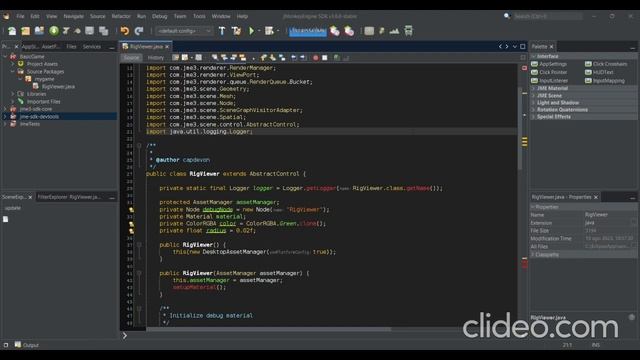Expand the Rotation Quaternions palette category
640x360 pixels.
point(533,110)
